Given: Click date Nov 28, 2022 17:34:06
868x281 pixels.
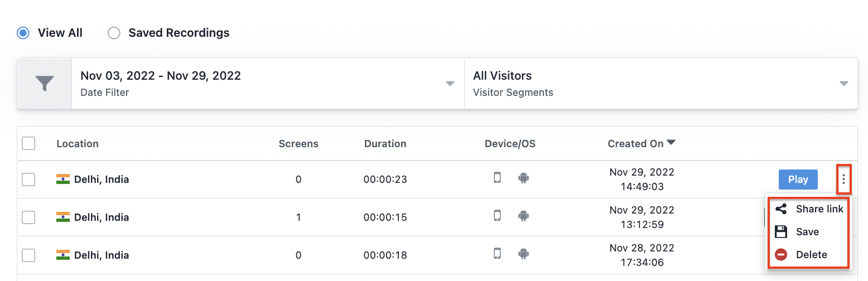Looking at the screenshot, I should [642, 255].
